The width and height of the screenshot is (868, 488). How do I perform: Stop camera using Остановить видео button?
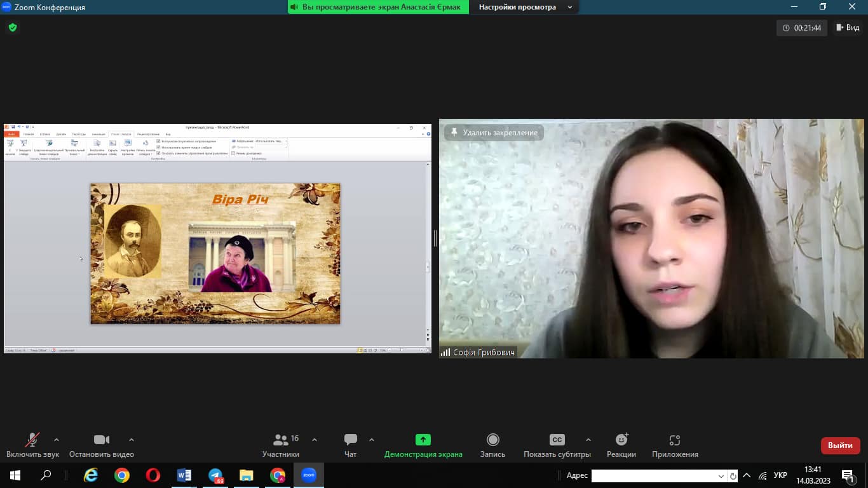(102, 445)
